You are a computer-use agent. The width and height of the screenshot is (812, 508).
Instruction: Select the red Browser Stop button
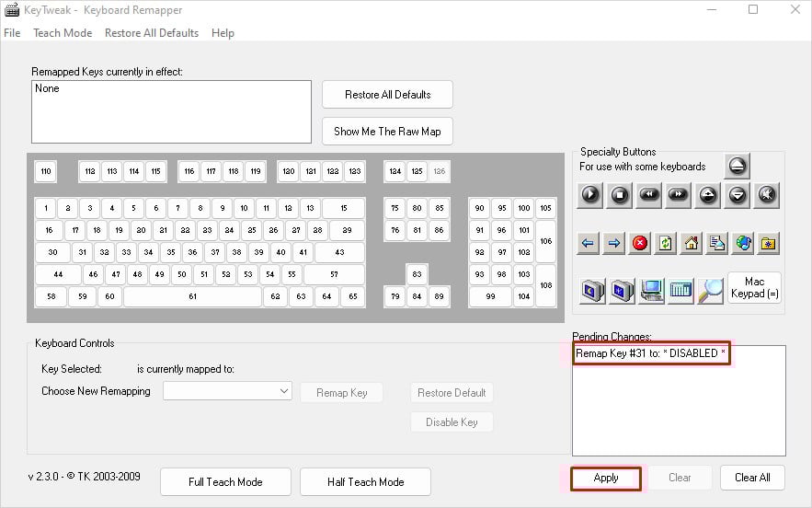(x=639, y=243)
